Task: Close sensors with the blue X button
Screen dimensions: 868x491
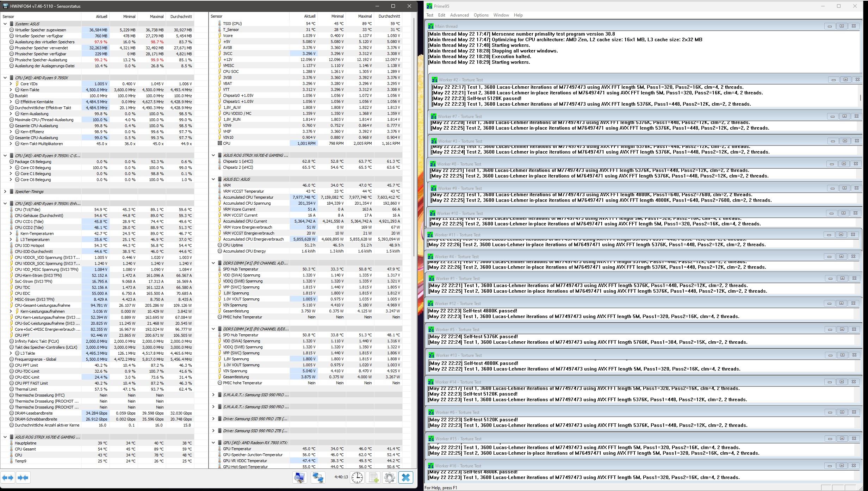Action: (405, 478)
